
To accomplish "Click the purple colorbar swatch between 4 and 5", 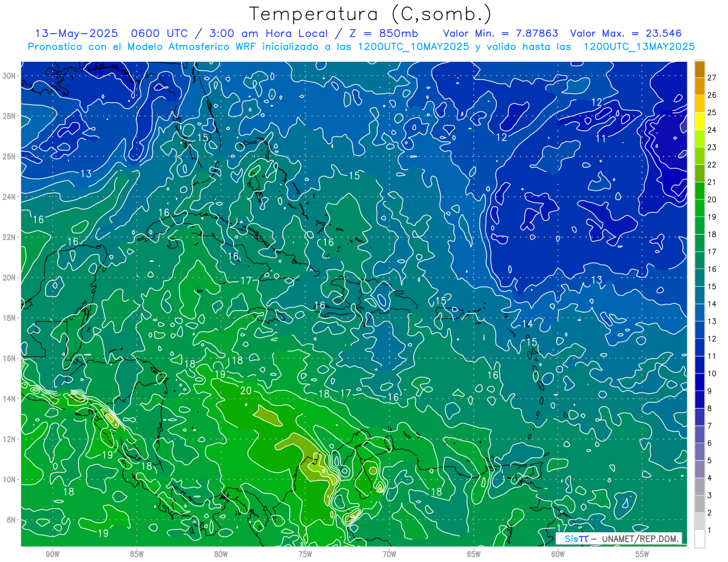I will click(x=699, y=469).
